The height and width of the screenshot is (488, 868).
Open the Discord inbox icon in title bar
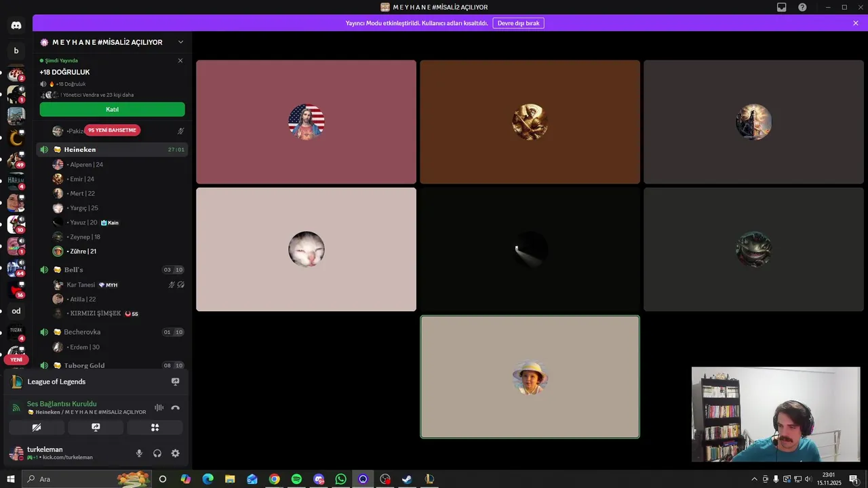coord(782,7)
